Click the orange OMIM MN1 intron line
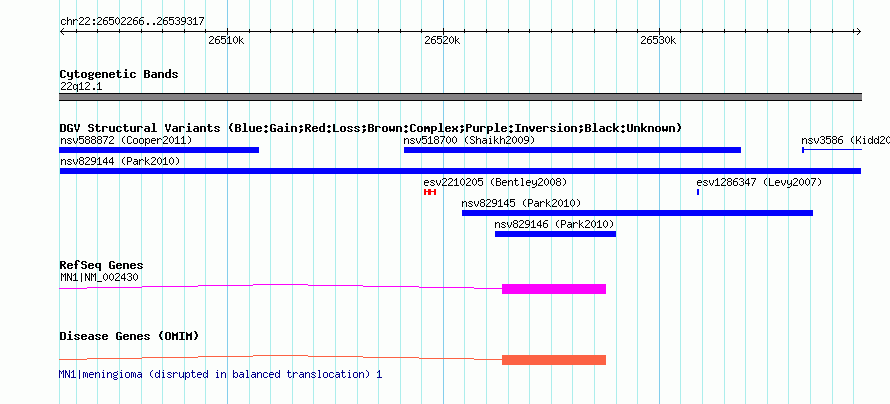 [281, 357]
